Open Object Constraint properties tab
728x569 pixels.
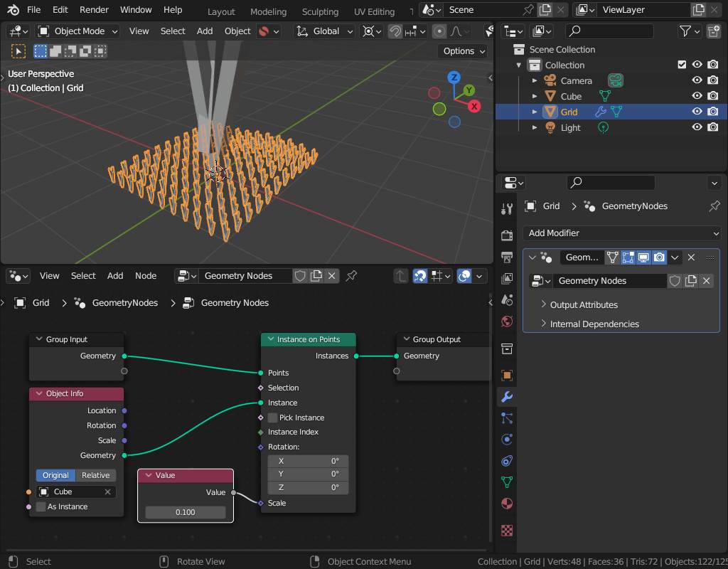pos(506,461)
